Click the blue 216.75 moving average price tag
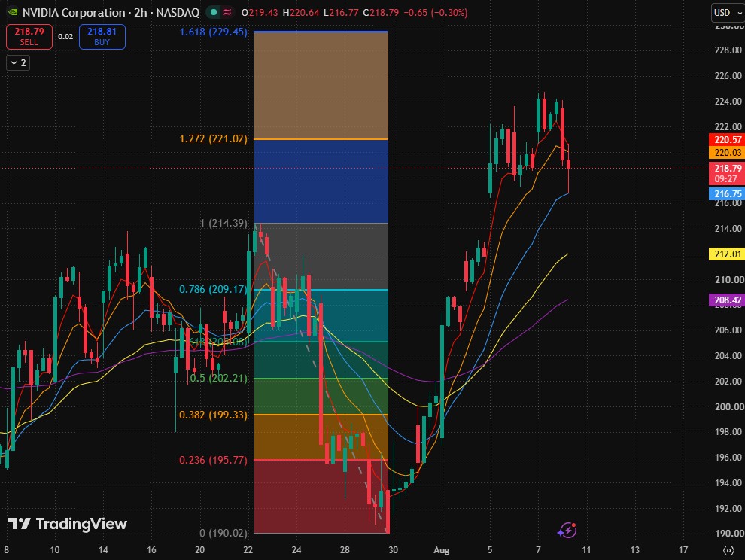 (x=727, y=194)
